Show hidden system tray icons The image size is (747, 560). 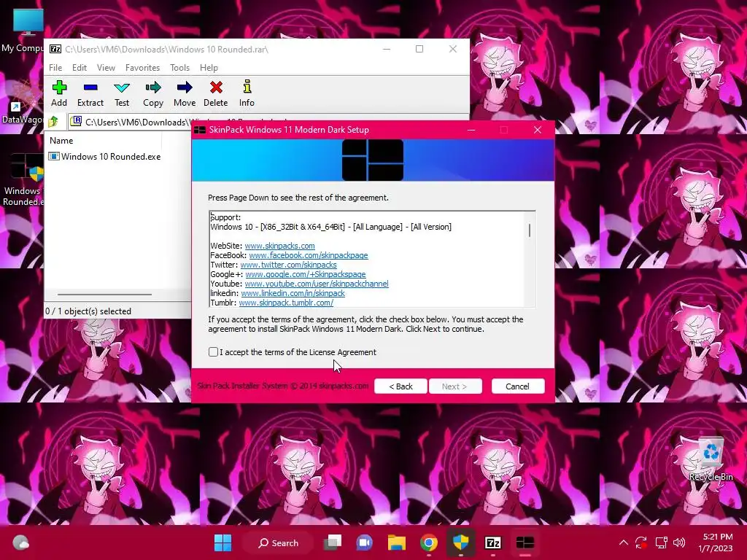point(623,542)
